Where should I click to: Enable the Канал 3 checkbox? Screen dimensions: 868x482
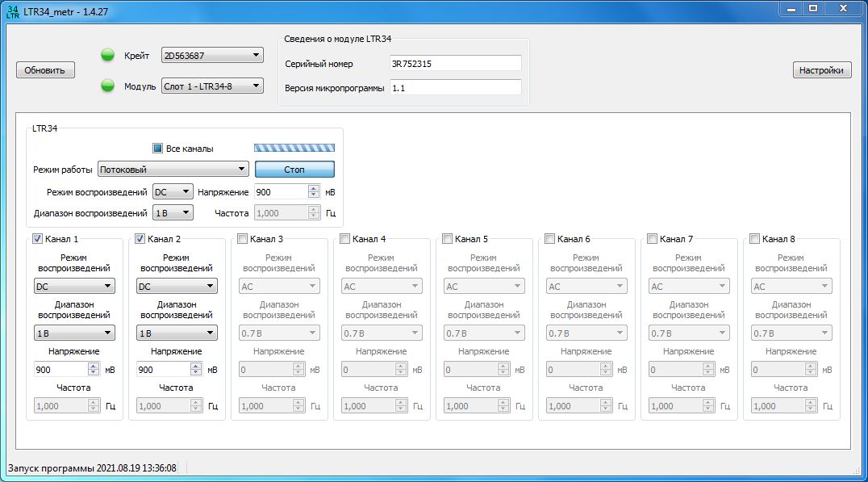click(x=242, y=239)
